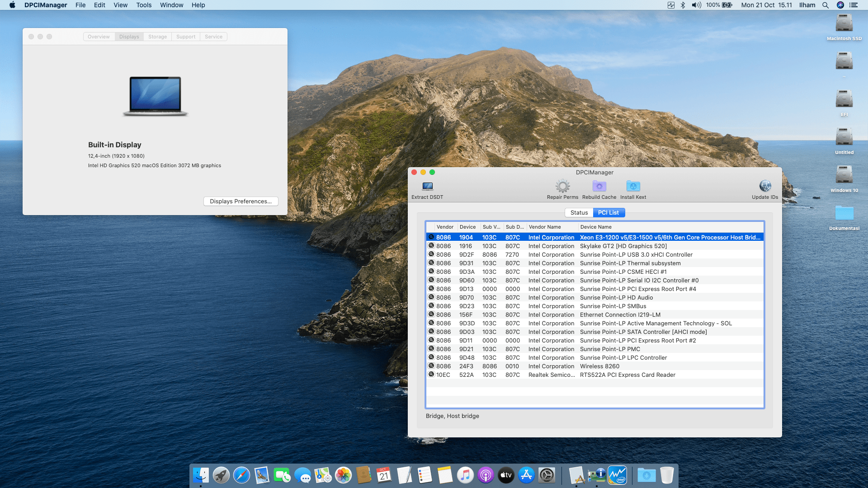Click Displays Preferences button

tap(241, 202)
